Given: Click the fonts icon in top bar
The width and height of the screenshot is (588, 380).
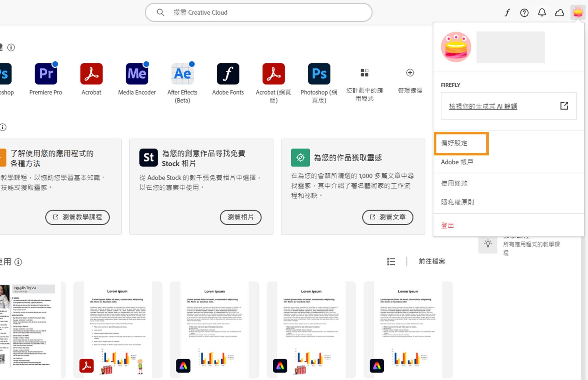Looking at the screenshot, I should [x=507, y=13].
